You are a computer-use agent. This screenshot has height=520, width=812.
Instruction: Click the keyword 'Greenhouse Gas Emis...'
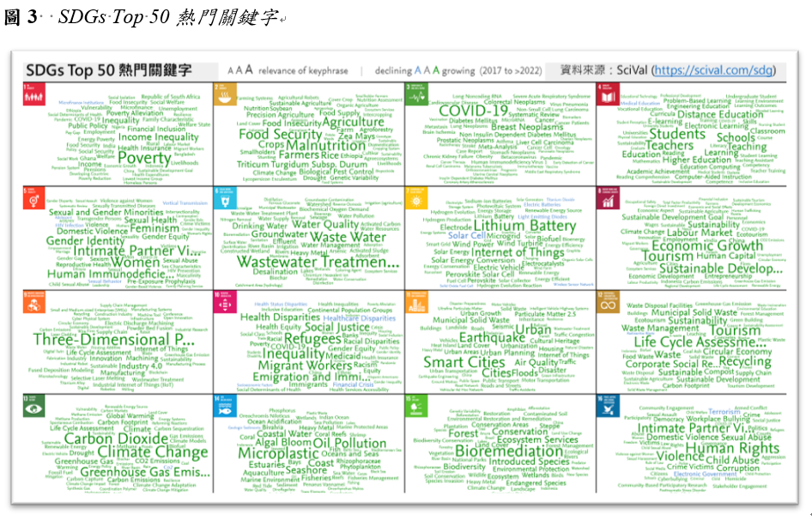145,472
